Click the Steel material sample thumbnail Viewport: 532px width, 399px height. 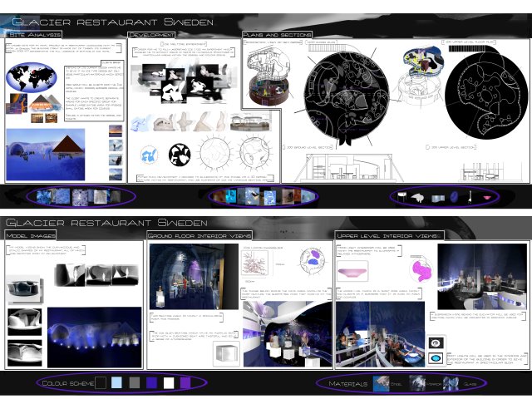pyautogui.click(x=382, y=383)
